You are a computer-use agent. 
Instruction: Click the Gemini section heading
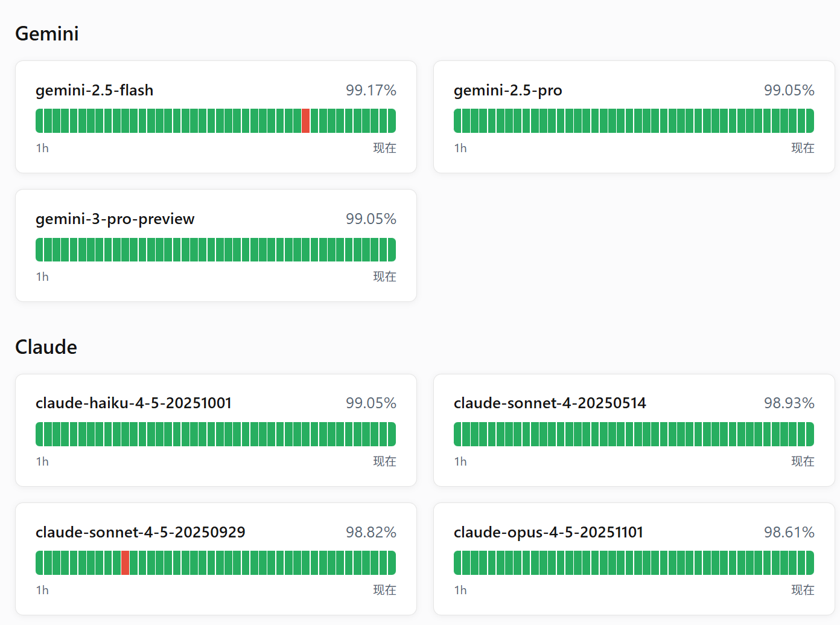(47, 34)
